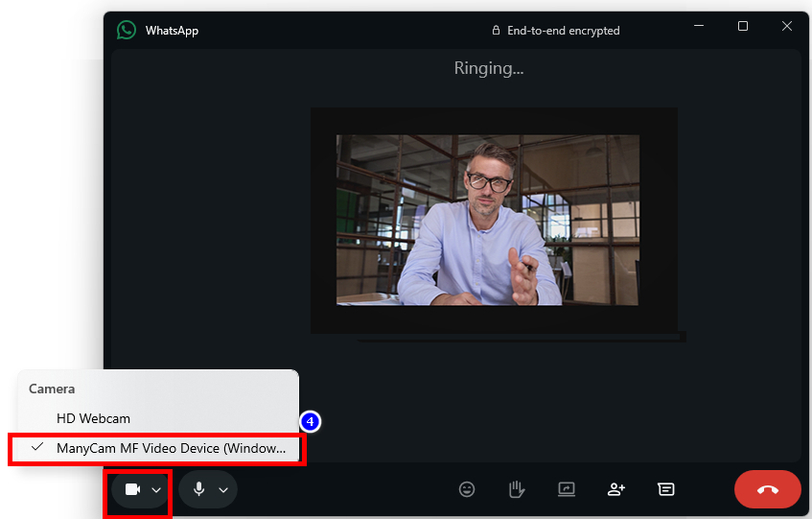Screen dimensions: 812x519
Task: Click the WhatsApp logo in title bar
Action: 127,30
